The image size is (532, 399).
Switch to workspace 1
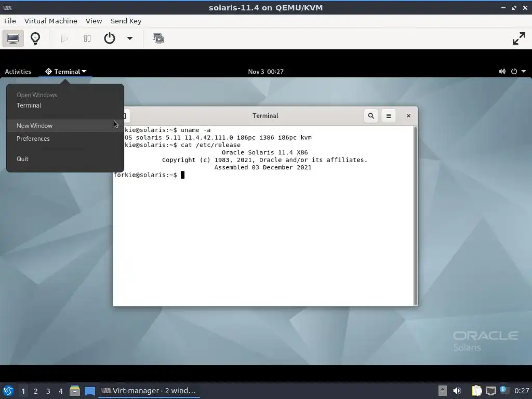click(x=23, y=391)
